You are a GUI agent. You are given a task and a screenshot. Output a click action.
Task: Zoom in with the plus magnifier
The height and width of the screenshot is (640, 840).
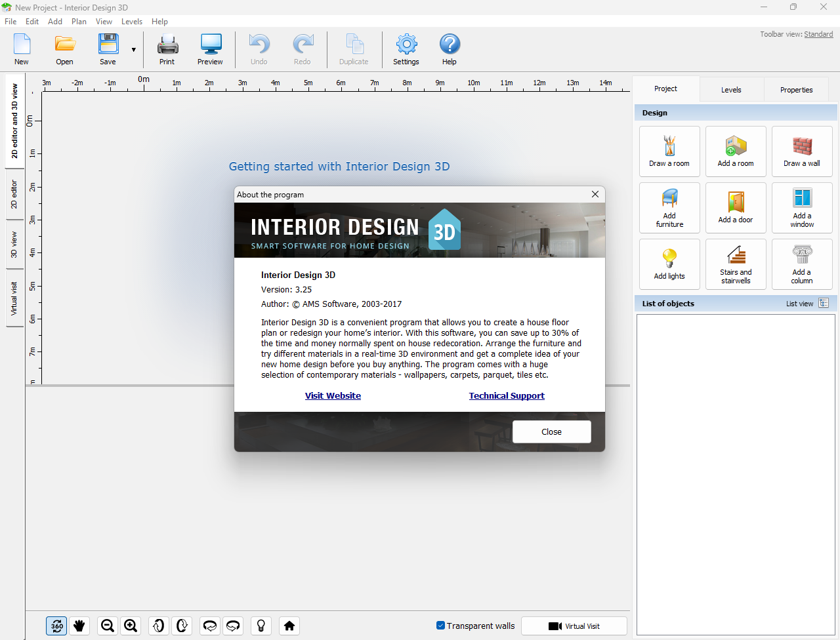tap(131, 626)
